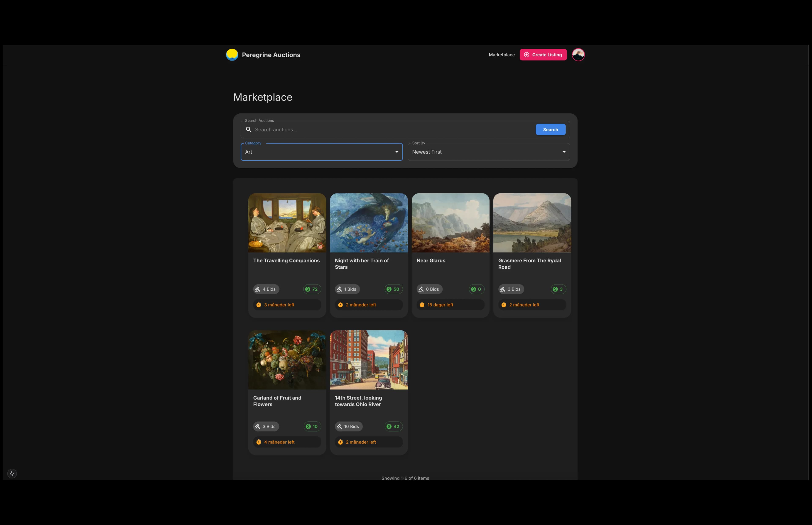Screen dimensions: 812x525
Task: Click the gavel icon on the 4 Bids badge
Action: (x=257, y=289)
